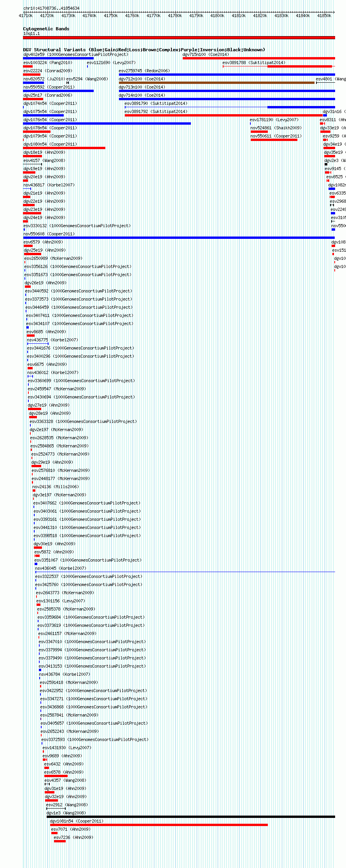Open dgv1e3 (Wang2008) variant label
The width and height of the screenshot is (346, 868).
[66, 813]
